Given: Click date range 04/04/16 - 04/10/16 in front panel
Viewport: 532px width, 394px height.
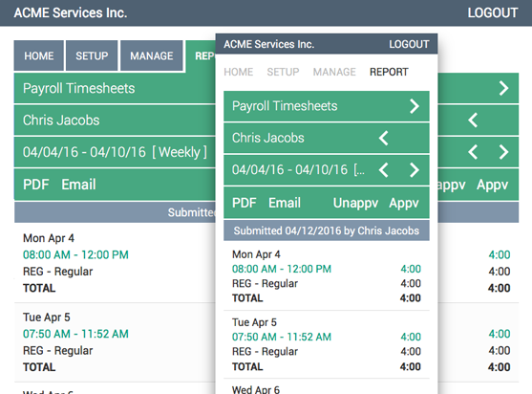Looking at the screenshot, I should [289, 170].
